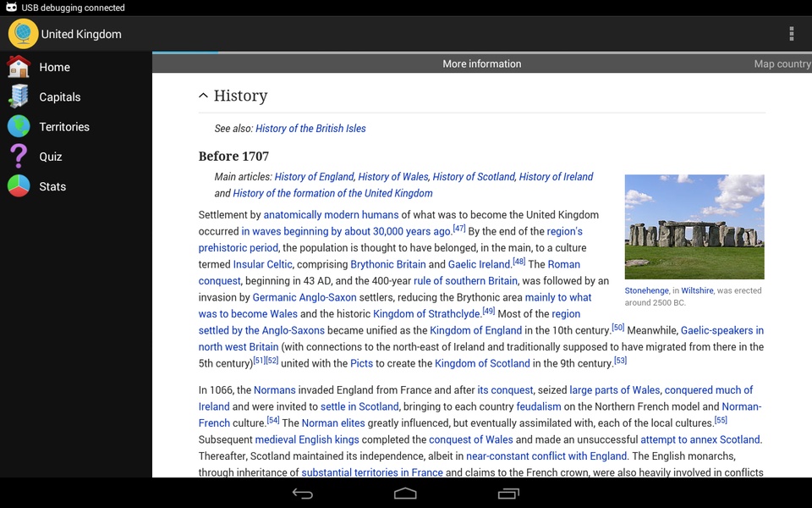812x508 pixels.
Task: Open the three-dot overflow menu
Action: tap(792, 34)
